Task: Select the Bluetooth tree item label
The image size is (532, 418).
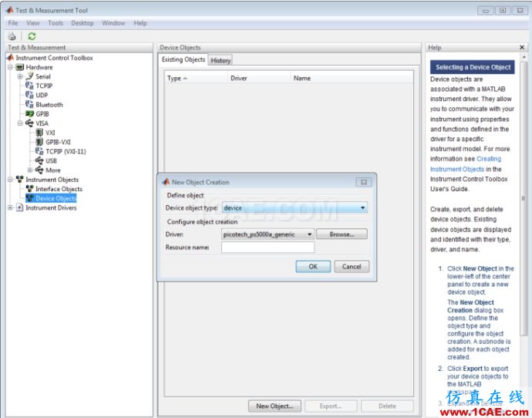Action: 49,105
